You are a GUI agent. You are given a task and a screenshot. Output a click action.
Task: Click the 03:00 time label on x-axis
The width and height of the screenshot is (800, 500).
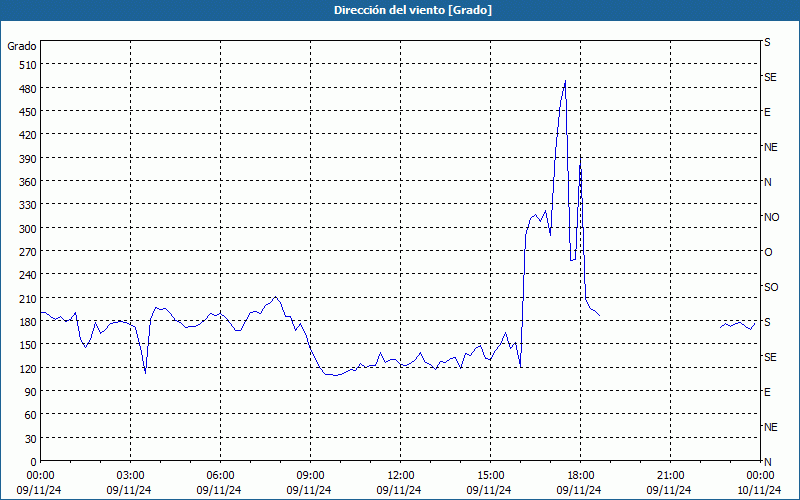[130, 476]
